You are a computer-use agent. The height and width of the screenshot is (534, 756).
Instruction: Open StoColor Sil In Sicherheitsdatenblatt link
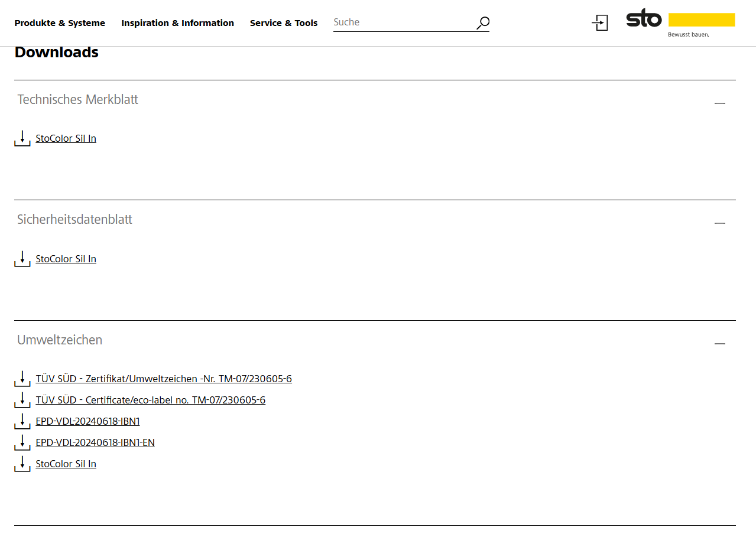pyautogui.click(x=66, y=259)
